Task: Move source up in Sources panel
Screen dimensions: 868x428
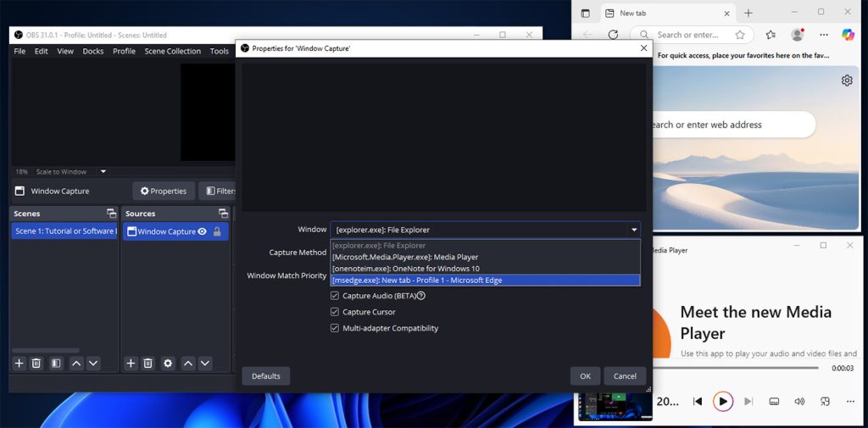Action: pyautogui.click(x=188, y=364)
